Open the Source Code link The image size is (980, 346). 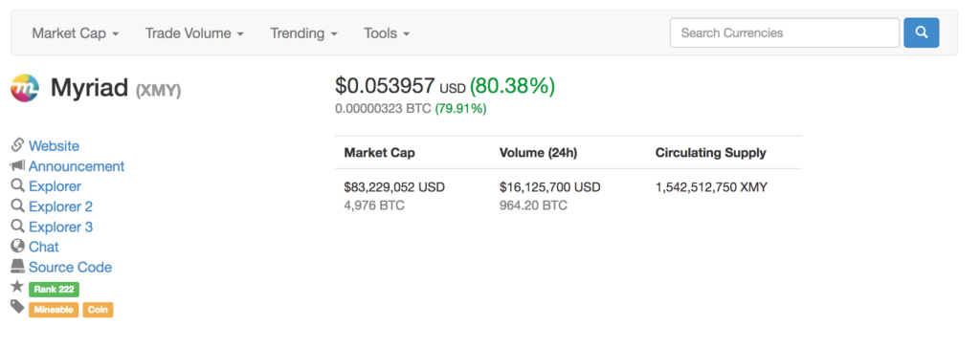pos(70,268)
